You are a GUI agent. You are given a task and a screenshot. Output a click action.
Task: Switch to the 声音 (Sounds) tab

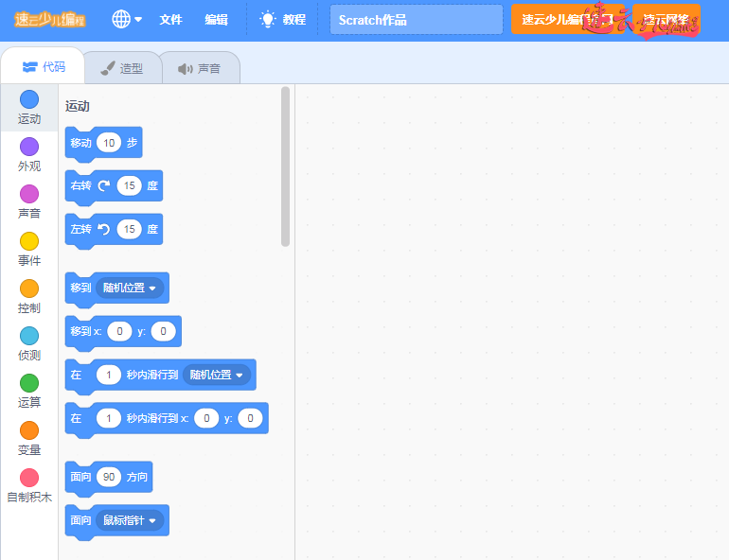199,68
